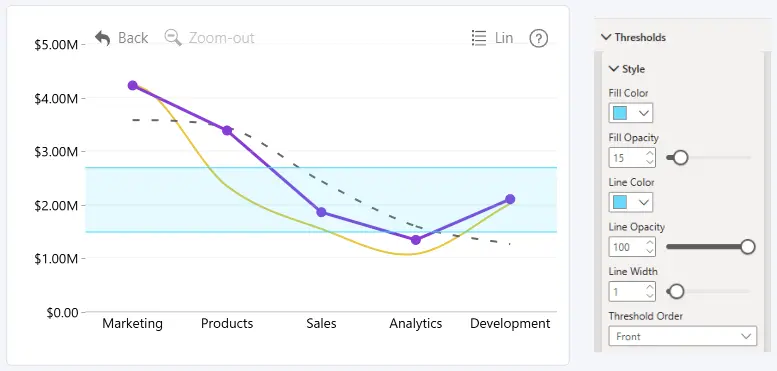
Task: Click the Development purple data point
Action: click(510, 199)
